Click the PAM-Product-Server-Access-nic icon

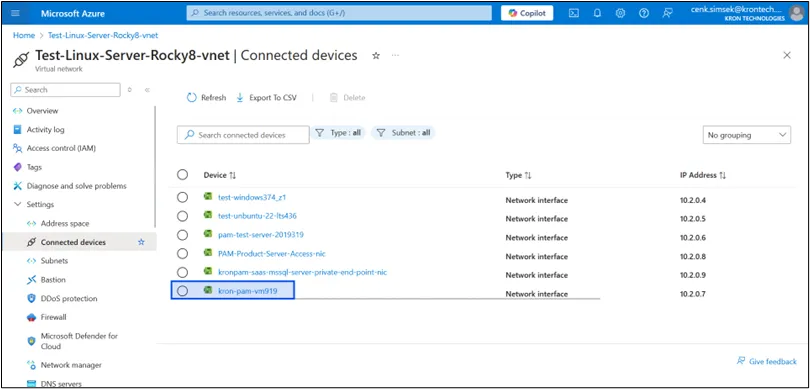coord(208,253)
